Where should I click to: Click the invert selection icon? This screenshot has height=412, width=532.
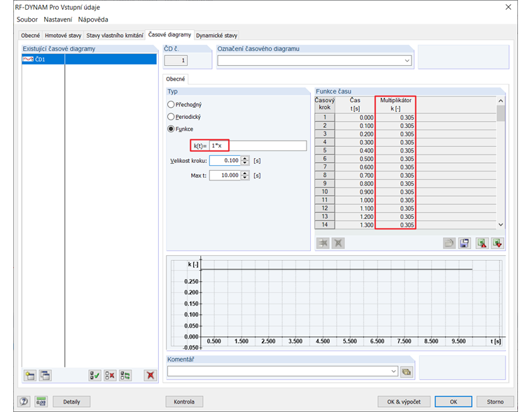click(x=125, y=376)
